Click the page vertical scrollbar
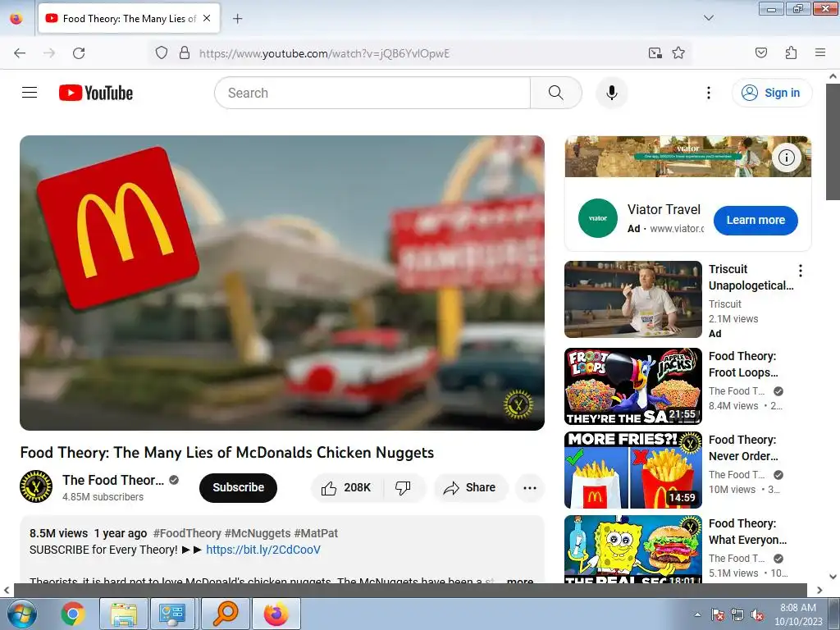Viewport: 840px width, 630px height. point(833,140)
